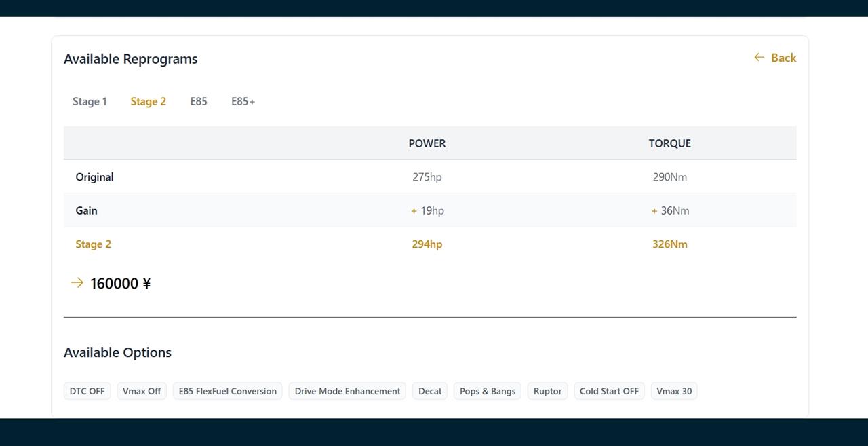Click the Back link
This screenshot has height=446, width=868.
pyautogui.click(x=775, y=58)
